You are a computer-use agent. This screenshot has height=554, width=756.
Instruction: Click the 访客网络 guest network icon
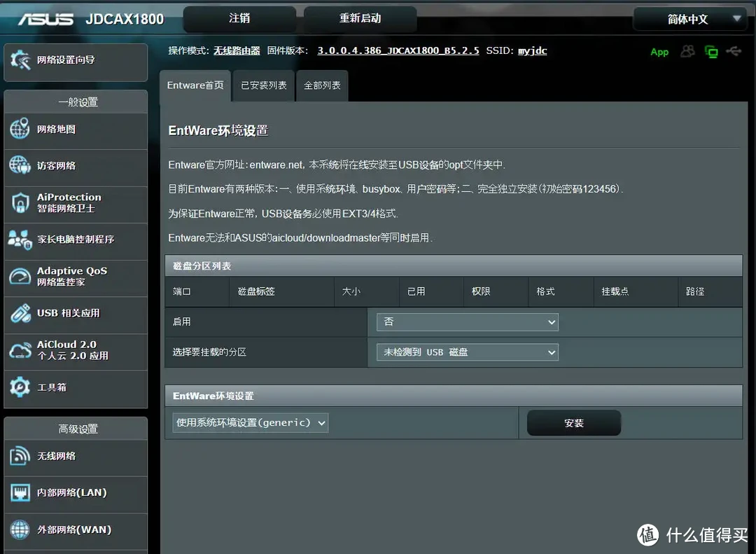tap(20, 165)
